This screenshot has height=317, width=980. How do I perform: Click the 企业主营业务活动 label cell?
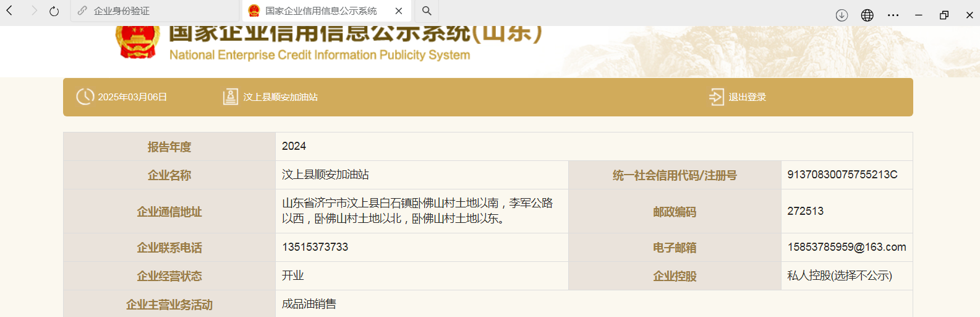tap(169, 304)
